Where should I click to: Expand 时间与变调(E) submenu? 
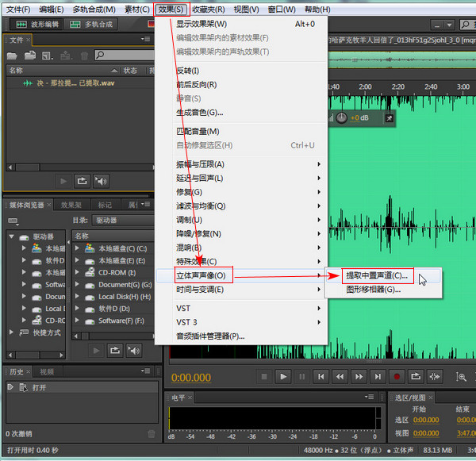click(x=242, y=290)
